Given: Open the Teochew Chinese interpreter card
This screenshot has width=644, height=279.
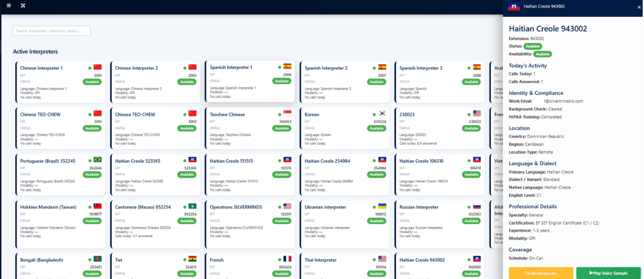Looking at the screenshot, I should pyautogui.click(x=250, y=128).
